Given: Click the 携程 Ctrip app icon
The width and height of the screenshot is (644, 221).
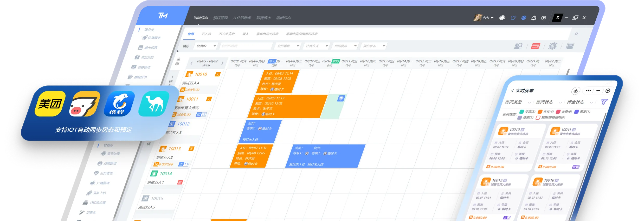Looking at the screenshot, I should (119, 103).
